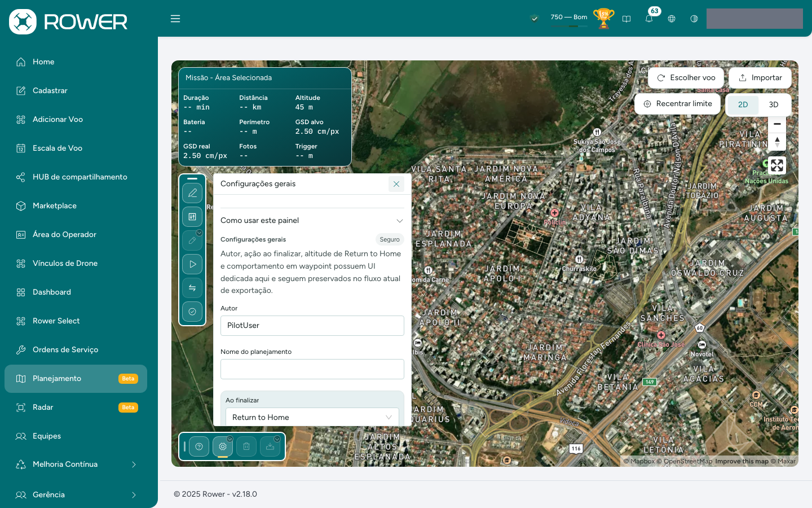This screenshot has width=812, height=508.
Task: Select Planejamento Beta menu item
Action: pyautogui.click(x=76, y=379)
